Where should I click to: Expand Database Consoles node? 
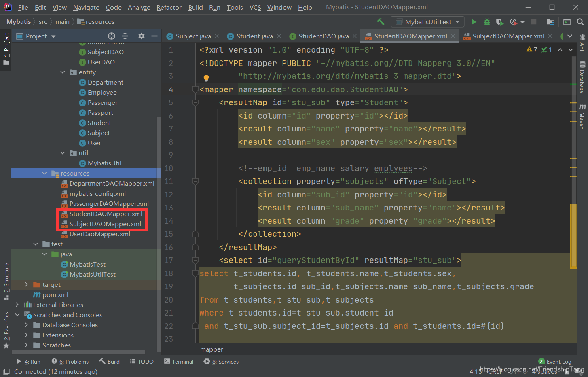26,325
